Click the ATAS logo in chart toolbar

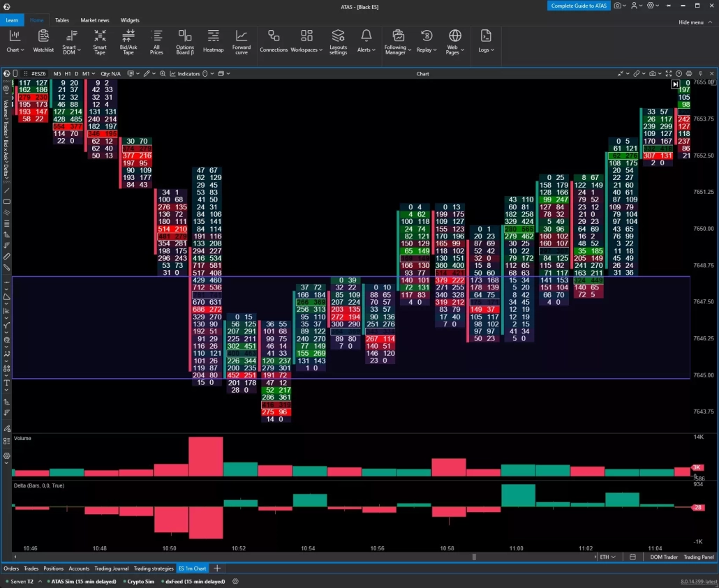6,73
